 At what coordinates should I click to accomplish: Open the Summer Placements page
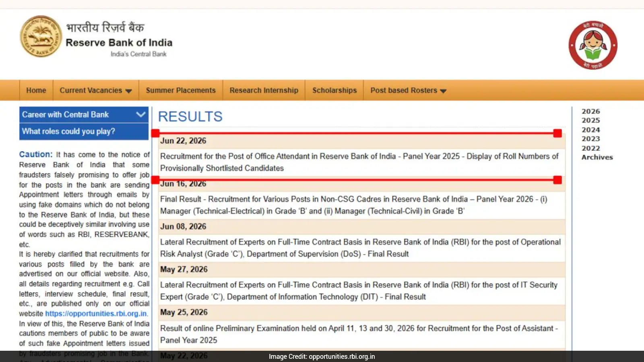click(181, 90)
